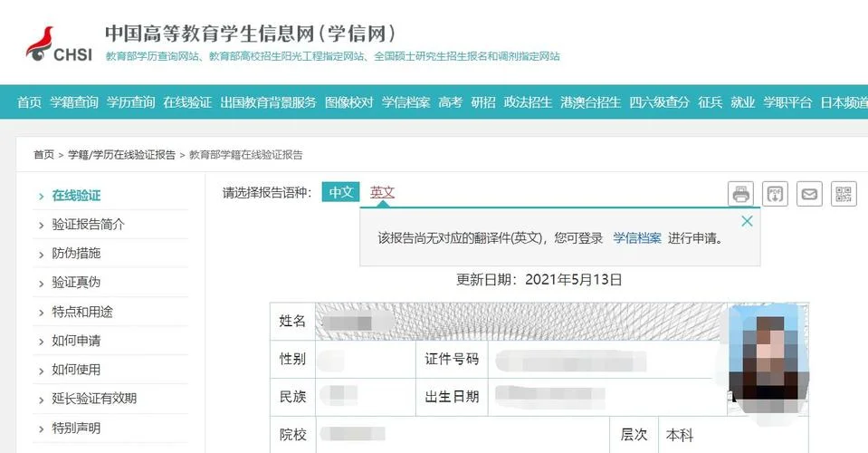Open 学信档案 in the navigation bar
868x453 pixels.
[x=405, y=102]
